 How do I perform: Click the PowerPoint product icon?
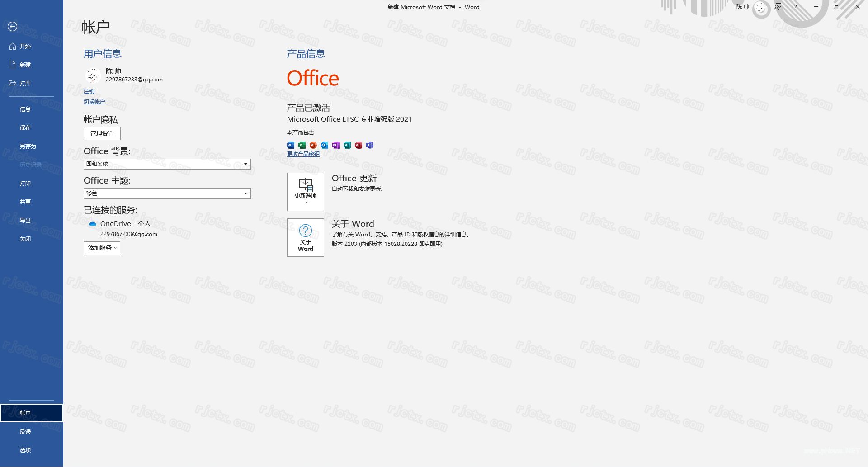point(313,145)
